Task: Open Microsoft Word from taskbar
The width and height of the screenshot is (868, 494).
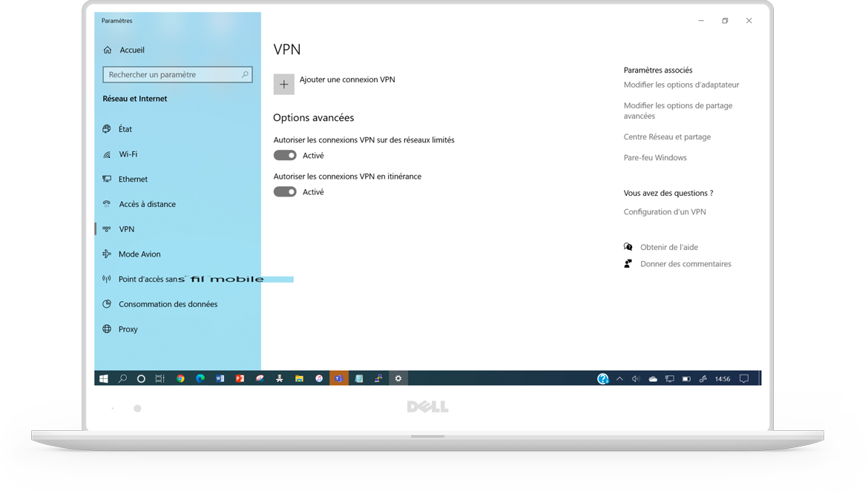Action: point(220,378)
